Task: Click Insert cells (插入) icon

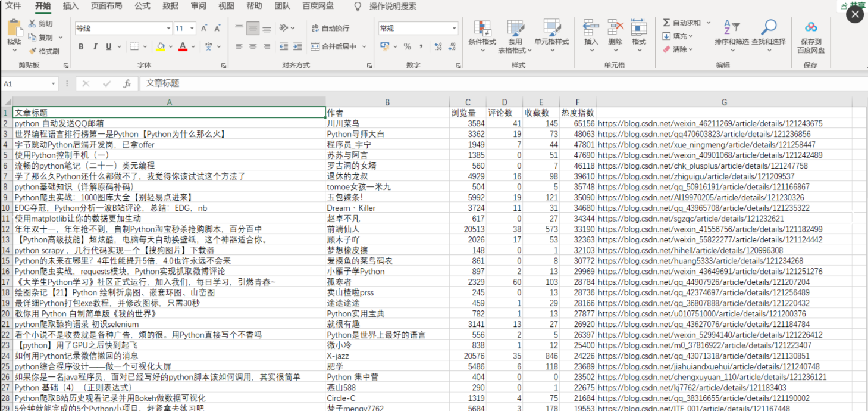Action: pos(591,27)
